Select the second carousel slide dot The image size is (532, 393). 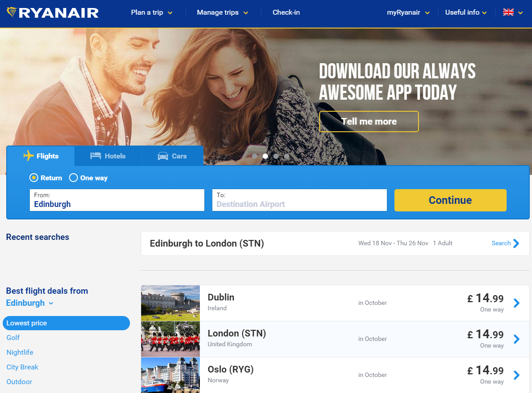point(265,156)
